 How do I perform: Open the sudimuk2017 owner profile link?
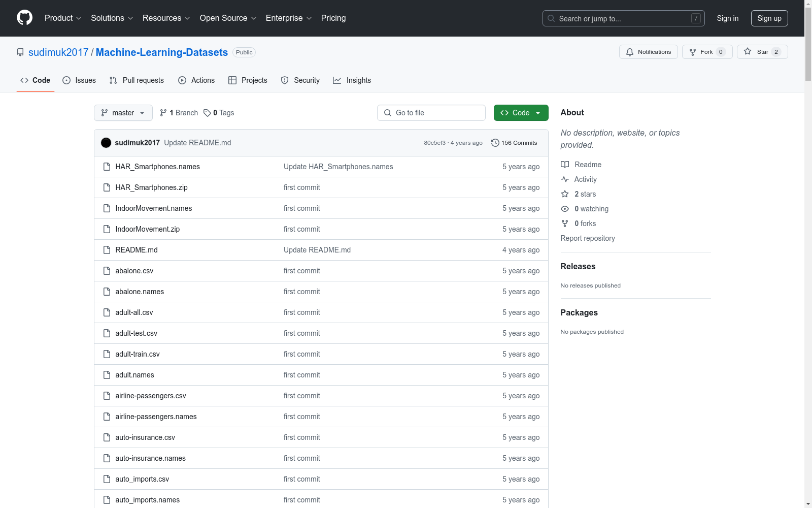(58, 52)
